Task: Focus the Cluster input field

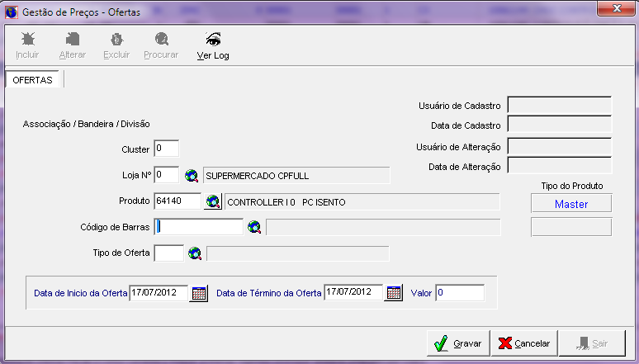Action: pos(167,149)
